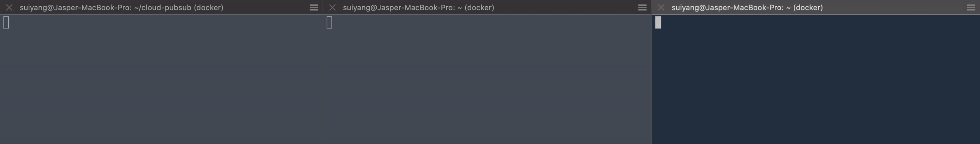Open the rightmost pane's hamburger menu

tap(971, 7)
